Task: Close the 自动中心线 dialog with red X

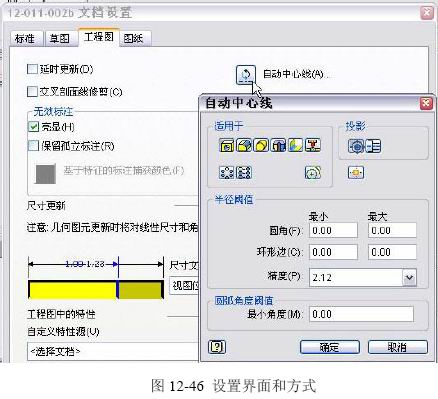Action: 426,103
